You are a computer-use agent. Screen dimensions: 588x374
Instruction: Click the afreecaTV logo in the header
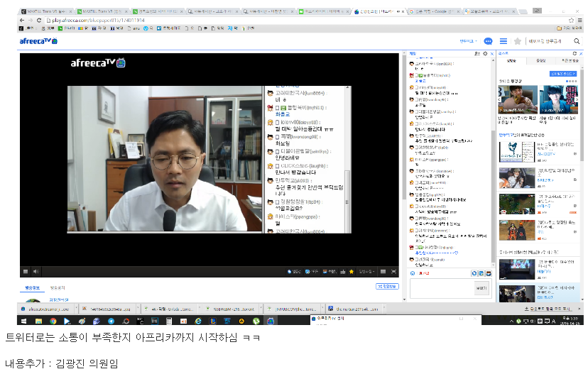coord(39,41)
